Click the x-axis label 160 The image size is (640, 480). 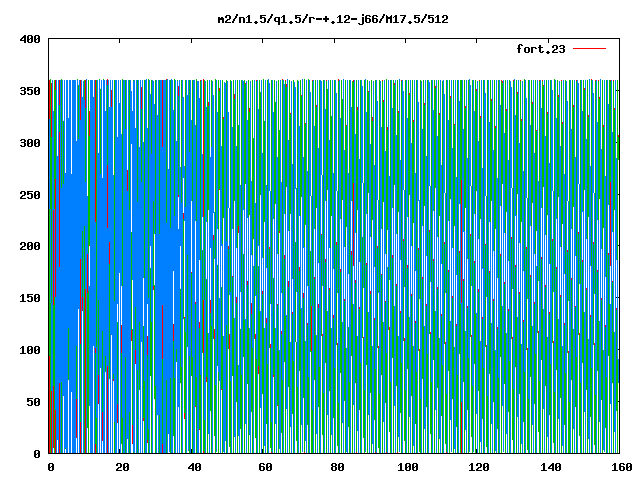(x=622, y=467)
